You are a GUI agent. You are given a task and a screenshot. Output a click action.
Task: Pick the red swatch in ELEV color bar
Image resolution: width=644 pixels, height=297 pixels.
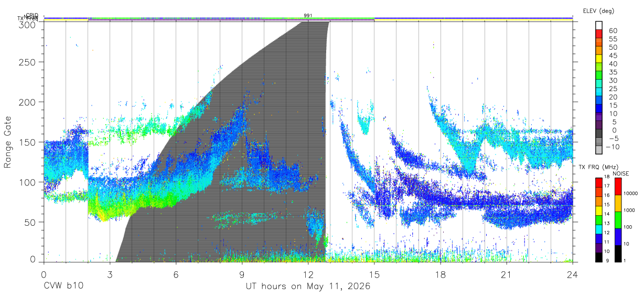pos(599,34)
